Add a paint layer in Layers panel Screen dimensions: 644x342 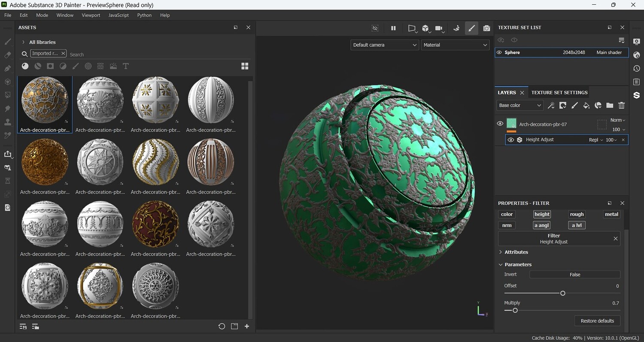coord(574,105)
